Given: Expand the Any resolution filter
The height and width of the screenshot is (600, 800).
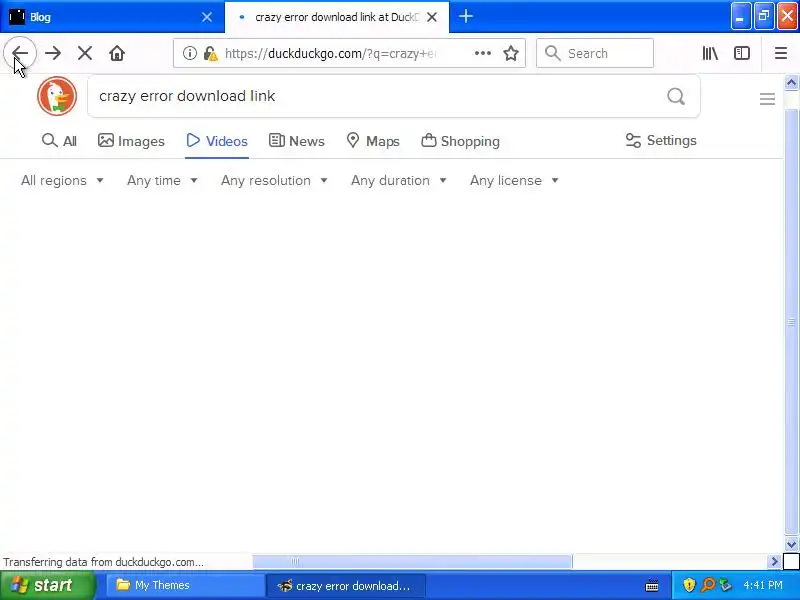Looking at the screenshot, I should (274, 180).
